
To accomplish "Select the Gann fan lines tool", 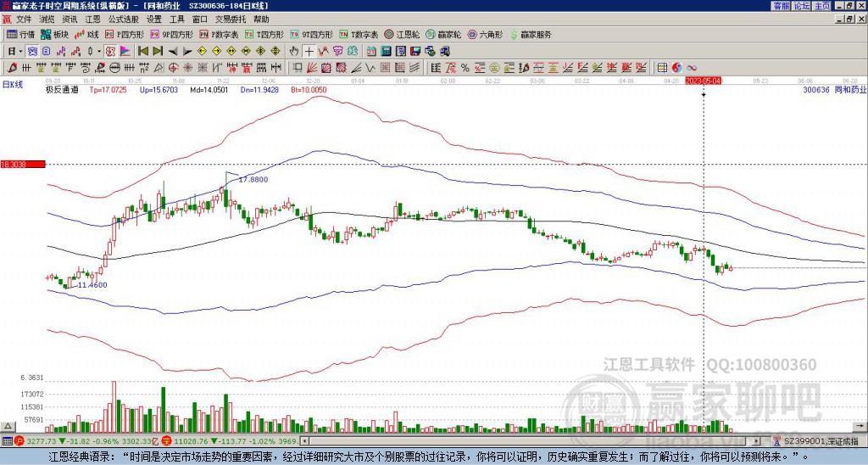I will 312,68.
